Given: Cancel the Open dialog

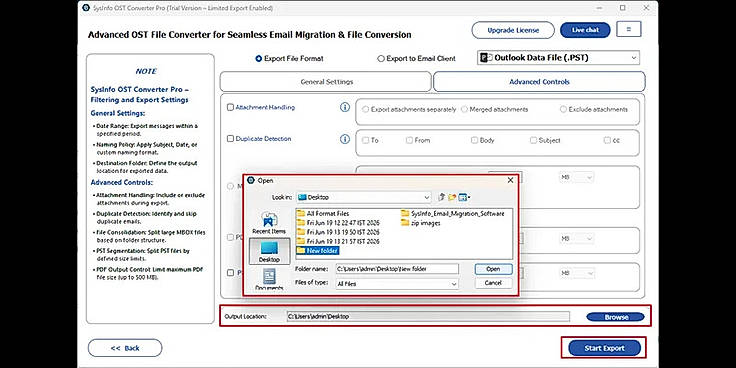Looking at the screenshot, I should pyautogui.click(x=493, y=283).
